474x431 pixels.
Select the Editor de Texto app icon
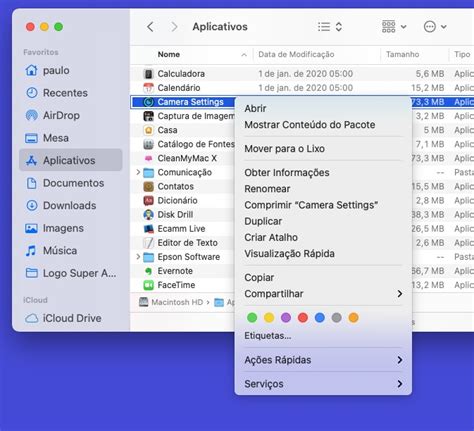click(148, 243)
